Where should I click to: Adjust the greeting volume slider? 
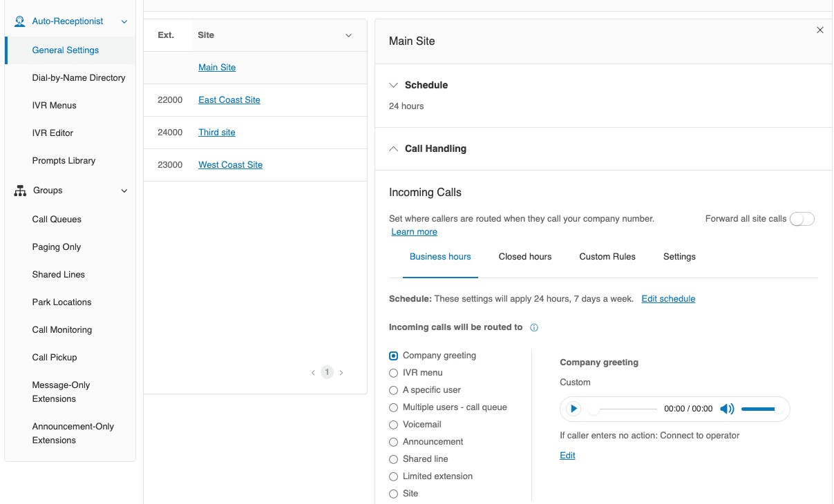(x=758, y=409)
